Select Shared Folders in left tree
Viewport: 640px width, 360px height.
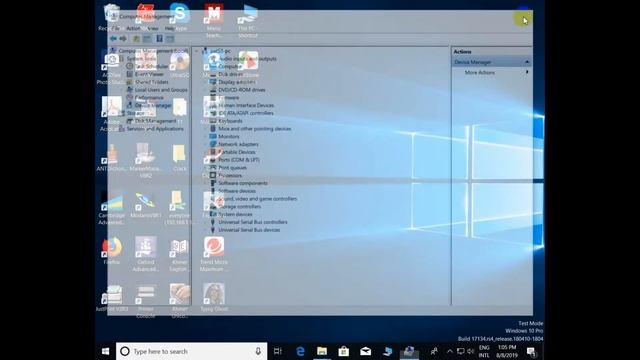[x=151, y=82]
